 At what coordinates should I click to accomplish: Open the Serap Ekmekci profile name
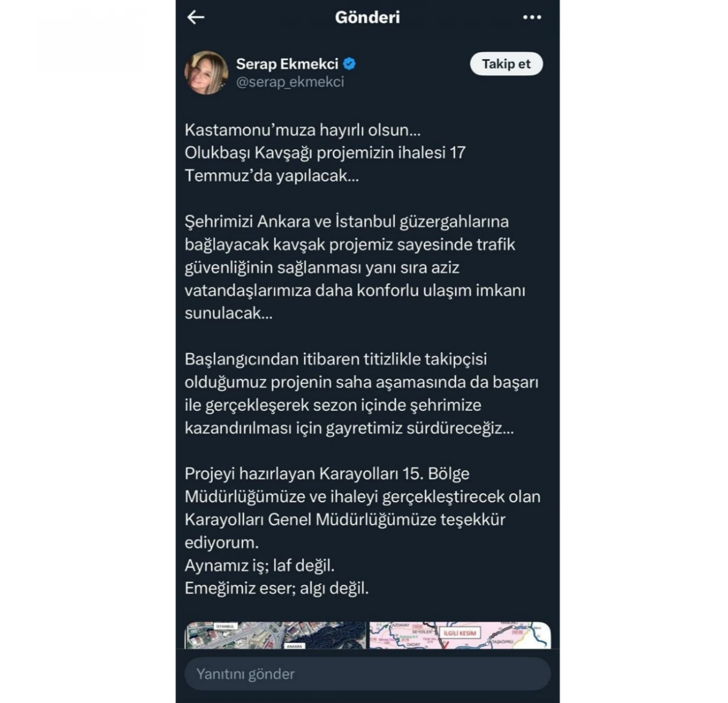(287, 64)
